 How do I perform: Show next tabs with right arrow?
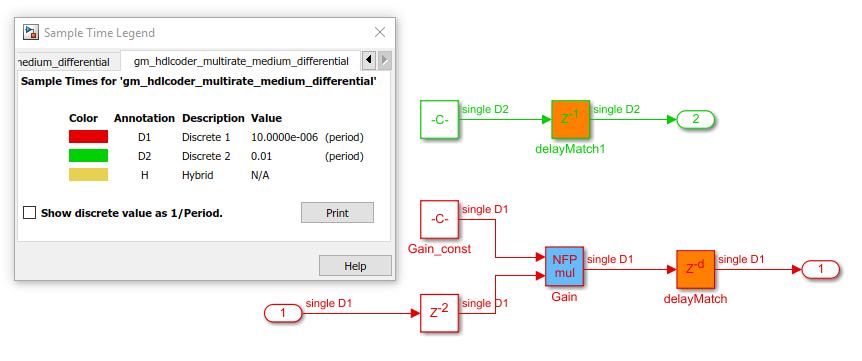pyautogui.click(x=385, y=60)
